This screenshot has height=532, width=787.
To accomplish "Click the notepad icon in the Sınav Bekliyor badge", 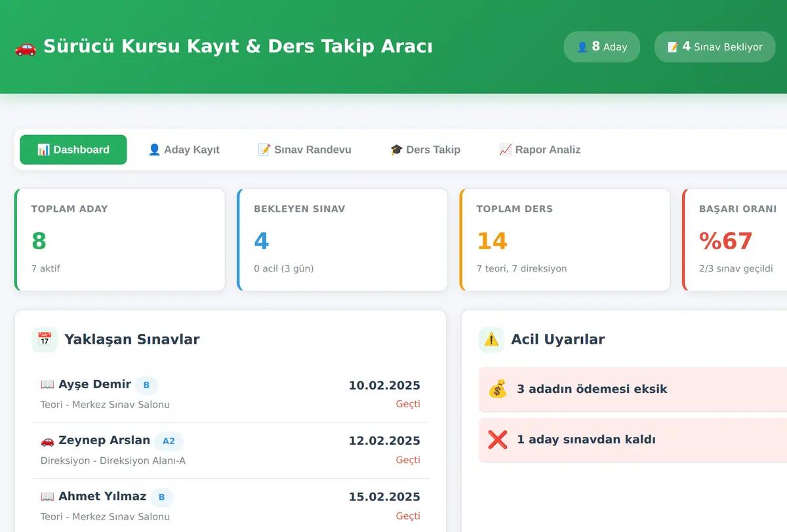I will (673, 47).
